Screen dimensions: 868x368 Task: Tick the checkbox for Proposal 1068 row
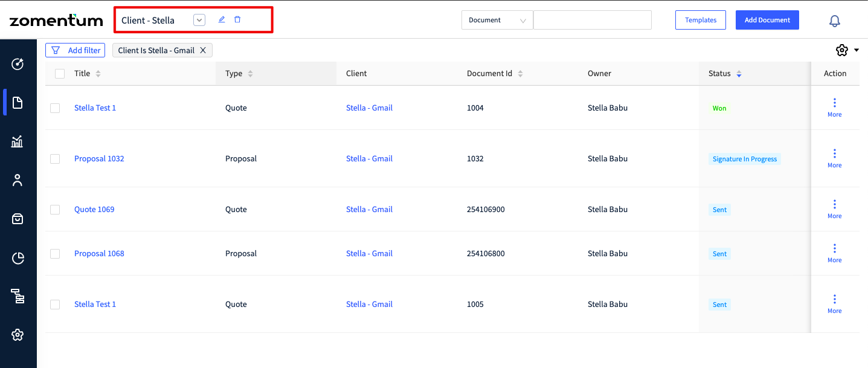coord(55,254)
